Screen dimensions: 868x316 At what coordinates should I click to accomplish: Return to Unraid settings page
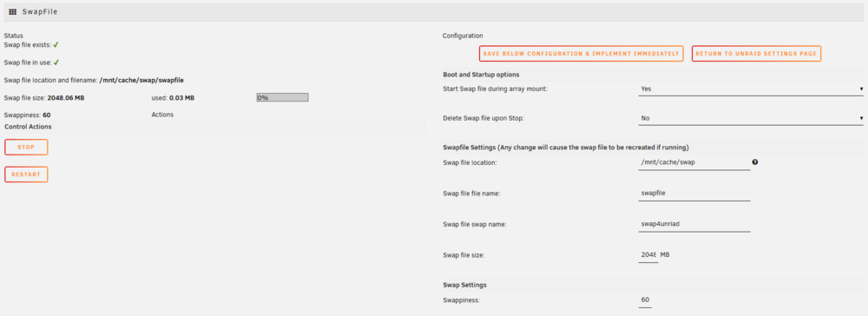756,54
